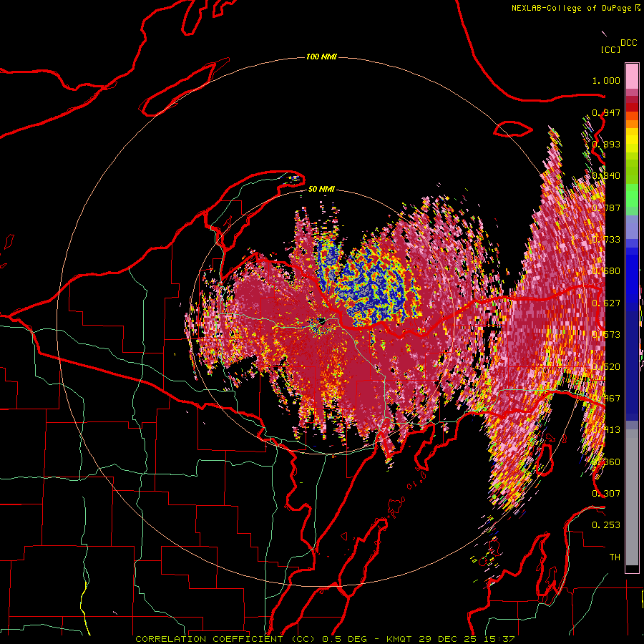The image size is (644, 644).
Task: Select the 0.680 scale value
Action: pyautogui.click(x=606, y=271)
